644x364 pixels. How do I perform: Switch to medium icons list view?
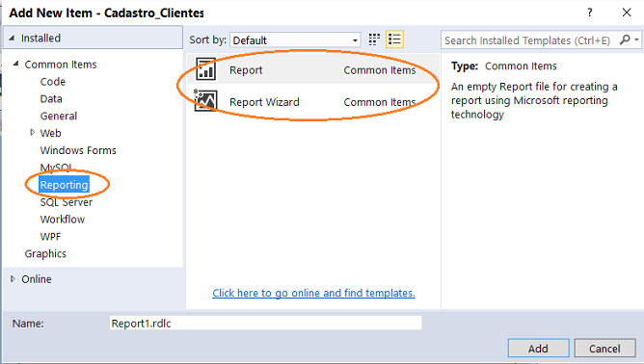coord(394,39)
